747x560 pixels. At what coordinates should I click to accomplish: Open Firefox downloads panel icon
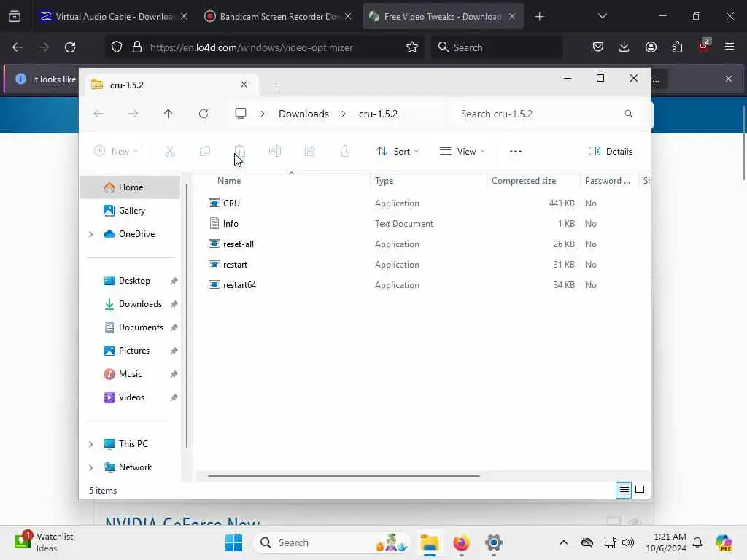(624, 47)
